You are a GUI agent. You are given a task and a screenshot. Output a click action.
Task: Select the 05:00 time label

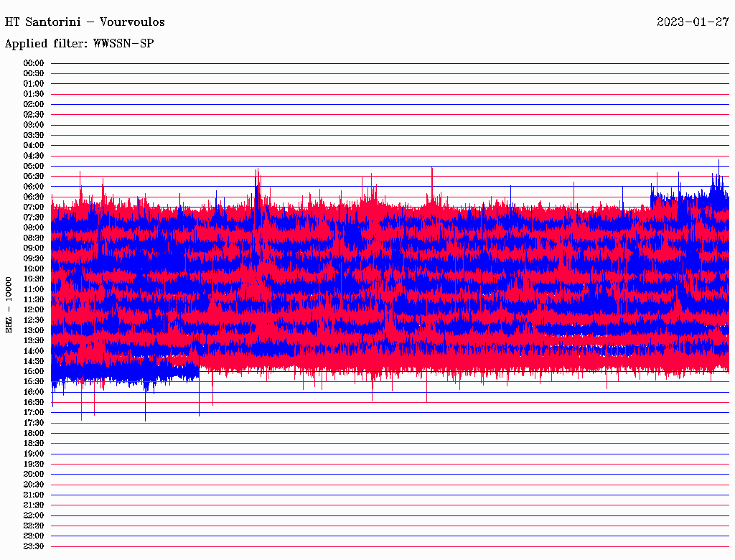coord(34,166)
